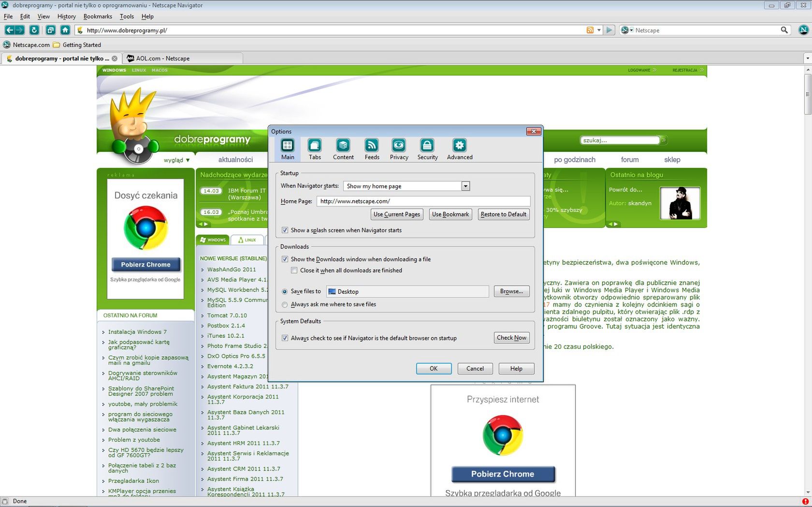Click the Cancel button in Options

click(475, 369)
